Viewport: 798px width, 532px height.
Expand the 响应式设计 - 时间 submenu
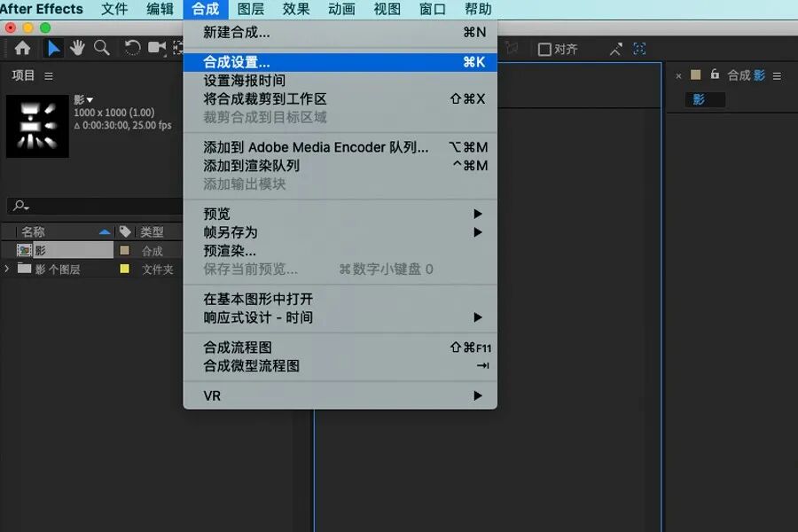[x=340, y=317]
